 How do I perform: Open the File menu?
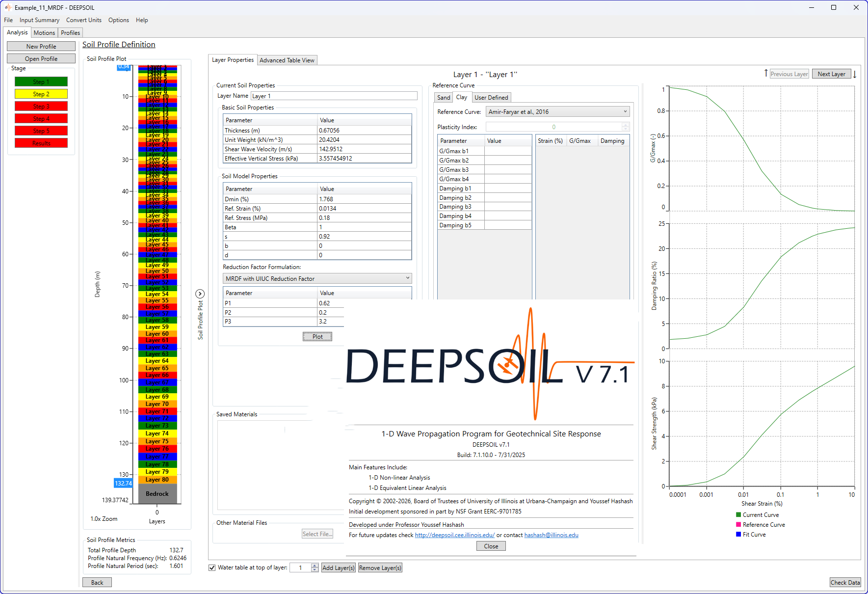8,20
